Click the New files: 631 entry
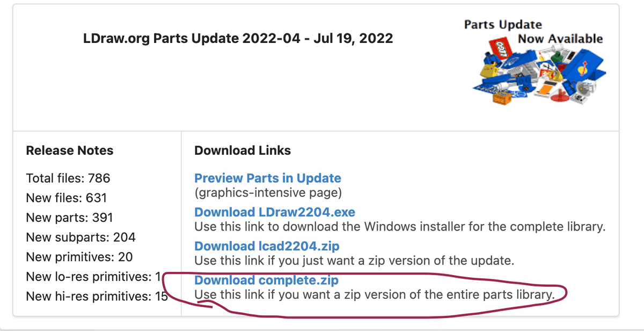This screenshot has width=644, height=331. point(67,198)
